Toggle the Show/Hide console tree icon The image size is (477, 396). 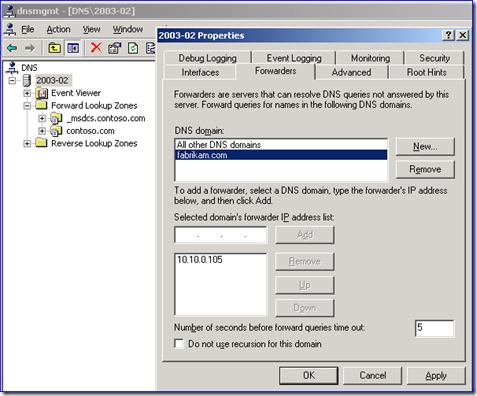73,48
